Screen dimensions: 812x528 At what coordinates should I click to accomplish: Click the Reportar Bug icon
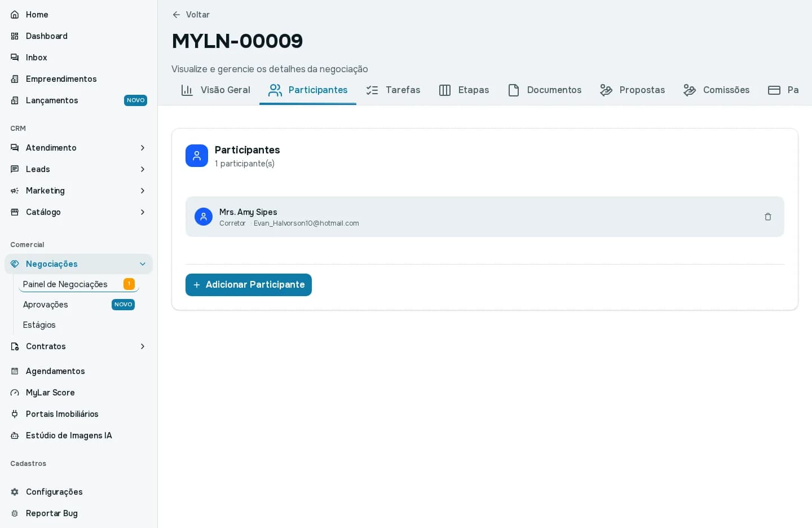(15, 513)
